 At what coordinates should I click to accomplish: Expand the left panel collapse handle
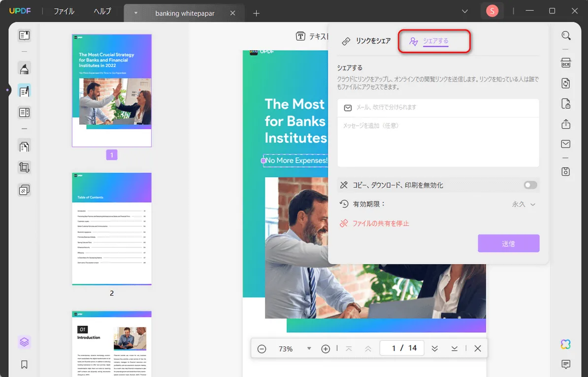click(x=7, y=90)
